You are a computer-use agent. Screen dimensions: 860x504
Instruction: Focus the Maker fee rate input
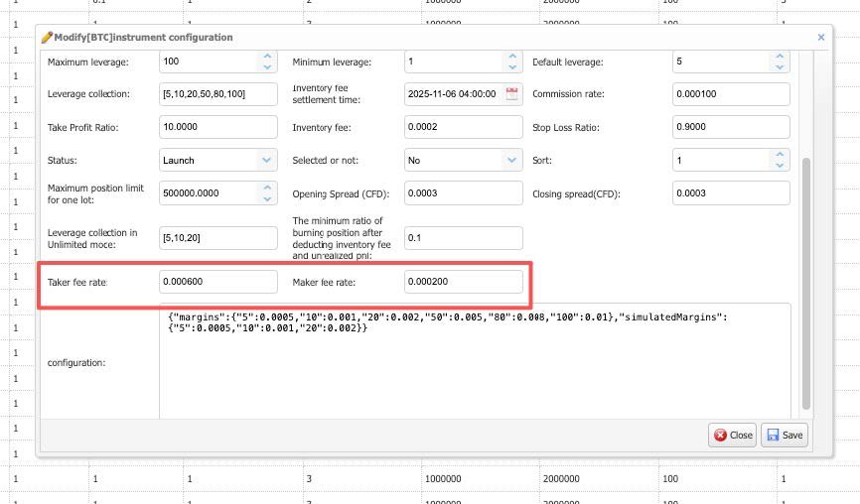(463, 282)
